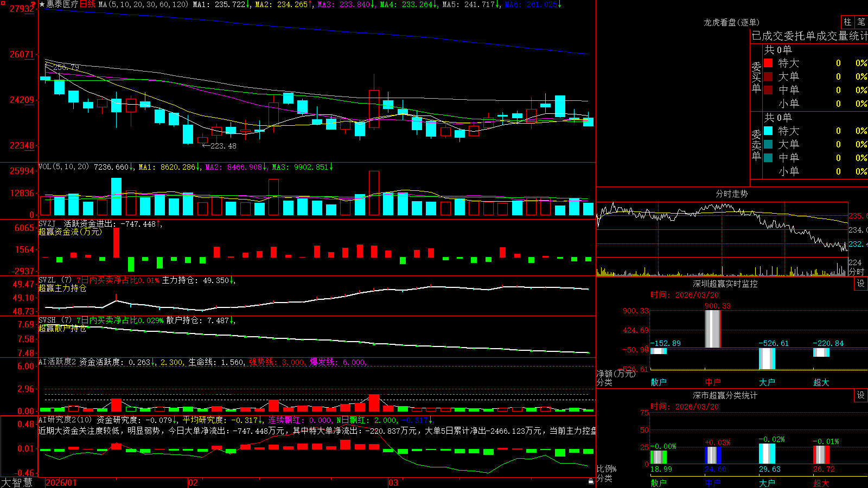Image resolution: width=868 pixels, height=488 pixels.
Task: Click the cyan 特大 swatch under 委卖单
Action: 768,131
